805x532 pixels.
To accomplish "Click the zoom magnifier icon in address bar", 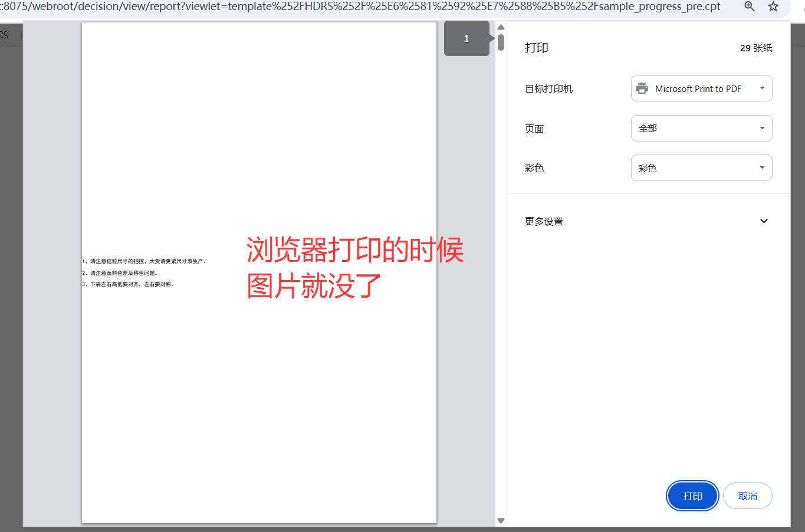I will [x=750, y=6].
